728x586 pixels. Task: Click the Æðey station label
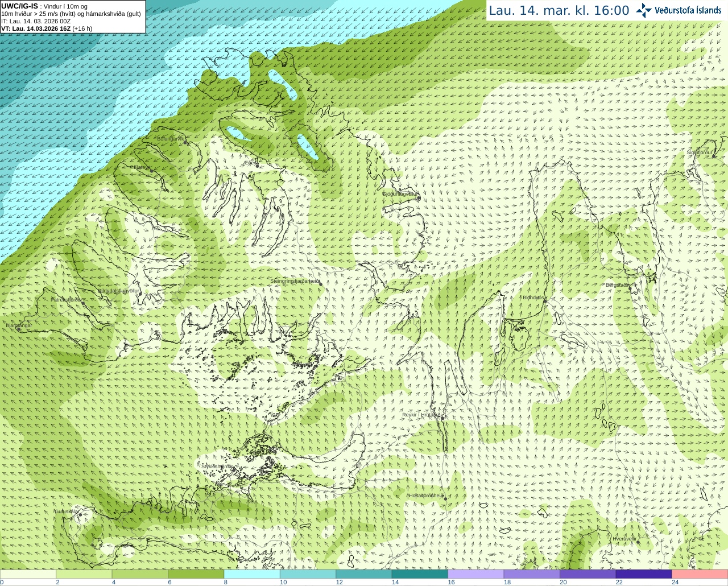coord(250,163)
